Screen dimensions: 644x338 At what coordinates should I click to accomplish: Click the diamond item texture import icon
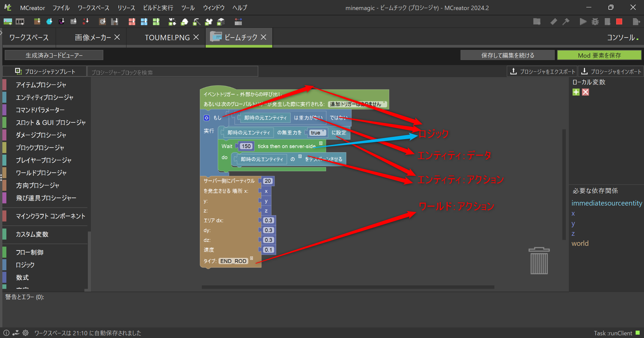pyautogui.click(x=49, y=22)
